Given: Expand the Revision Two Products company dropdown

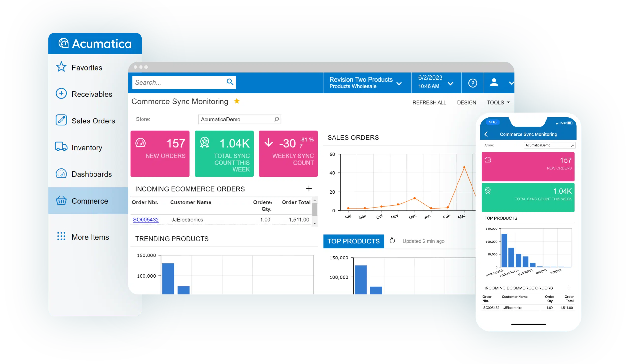Looking at the screenshot, I should pyautogui.click(x=399, y=83).
